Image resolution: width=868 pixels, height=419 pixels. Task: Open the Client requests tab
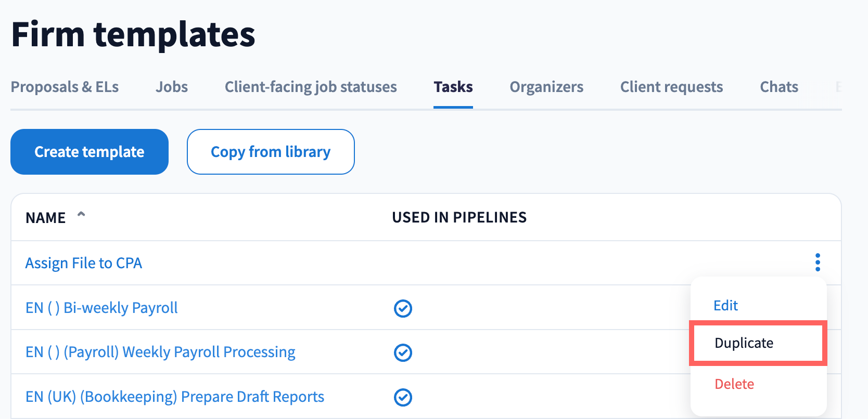click(x=671, y=87)
